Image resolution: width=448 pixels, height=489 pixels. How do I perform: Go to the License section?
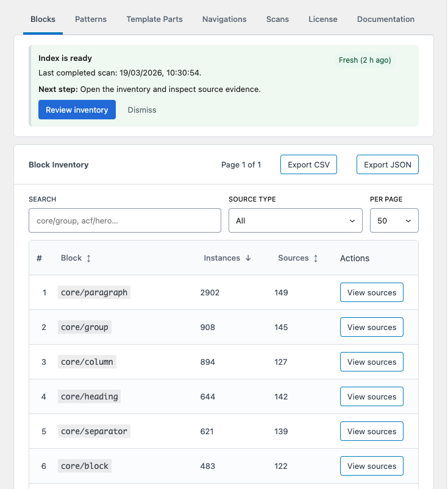322,19
